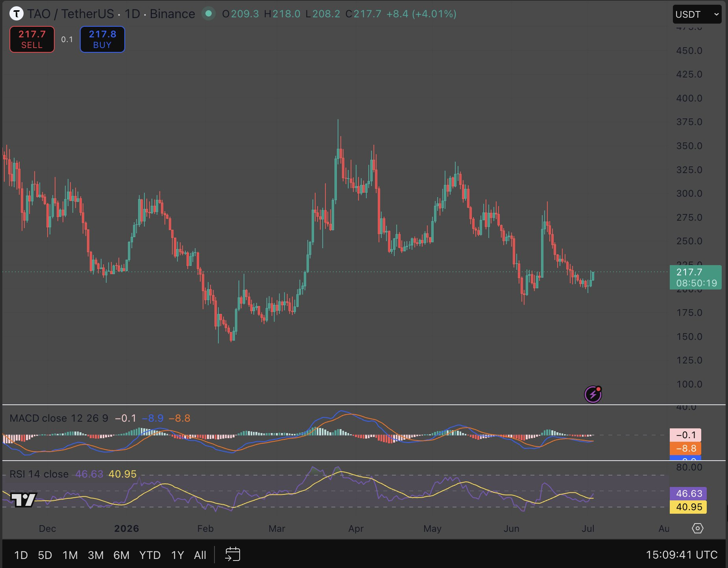728x568 pixels.
Task: Click the 15:09:41 UTC timezone clock
Action: (x=682, y=555)
